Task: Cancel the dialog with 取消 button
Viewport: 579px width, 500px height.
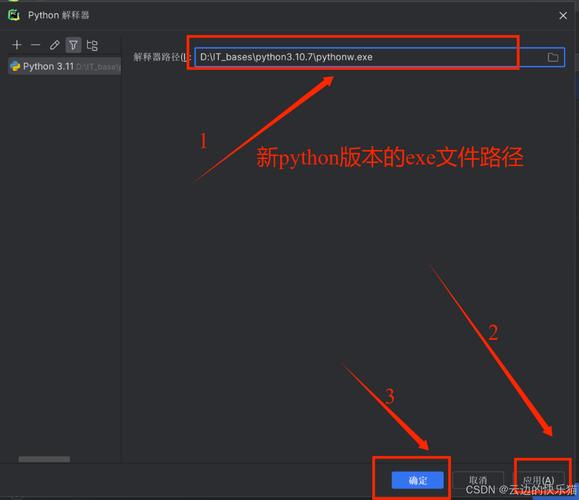Action: pos(478,480)
